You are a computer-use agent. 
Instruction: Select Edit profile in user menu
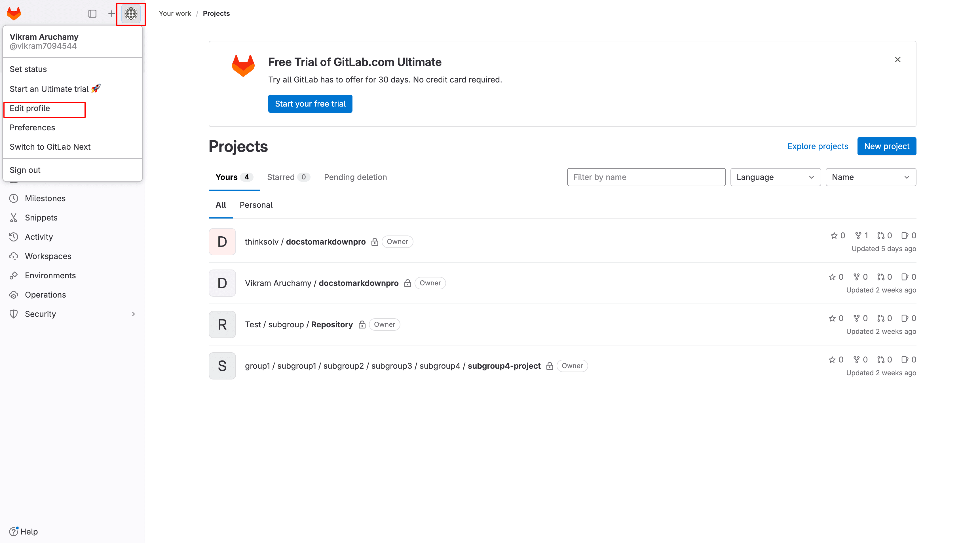30,108
